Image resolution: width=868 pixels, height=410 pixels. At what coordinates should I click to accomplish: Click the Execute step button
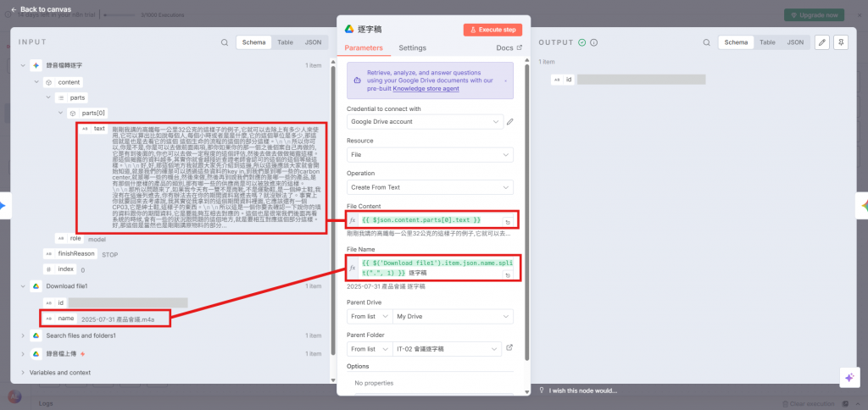492,30
